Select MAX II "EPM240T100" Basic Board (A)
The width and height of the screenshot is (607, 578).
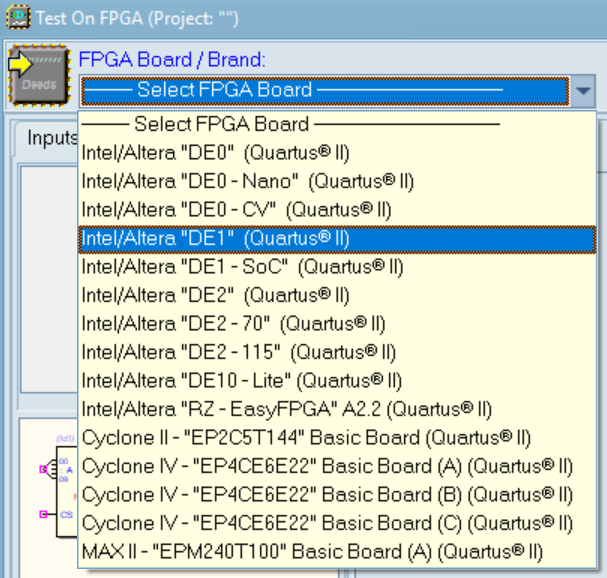[x=337, y=552]
